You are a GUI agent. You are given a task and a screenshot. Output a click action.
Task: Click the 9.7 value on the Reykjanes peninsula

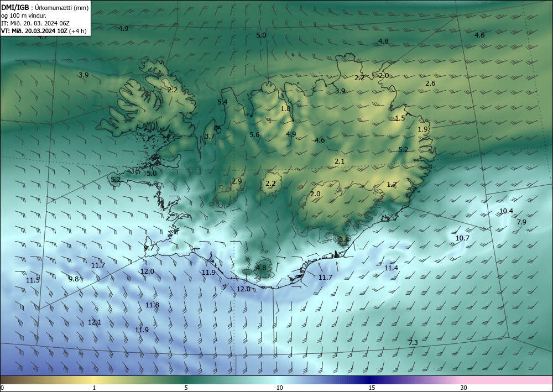149,248
